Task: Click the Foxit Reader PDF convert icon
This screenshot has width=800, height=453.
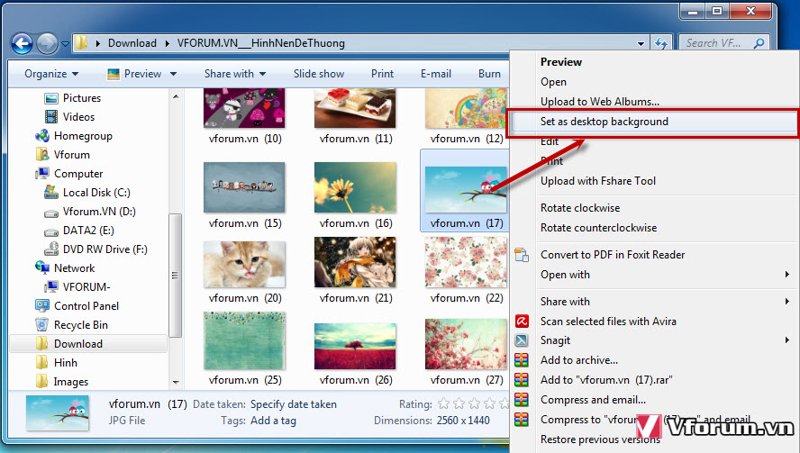Action: click(521, 255)
